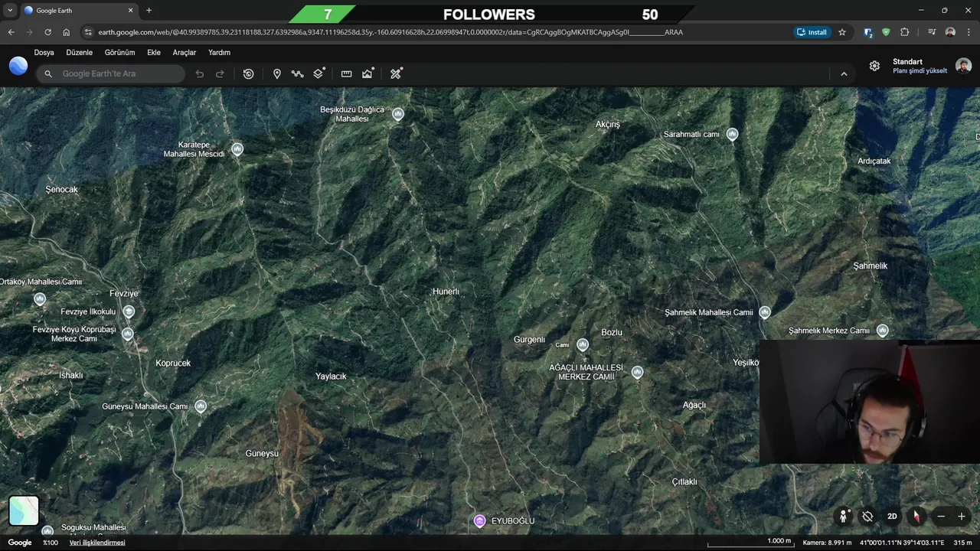The width and height of the screenshot is (980, 551).
Task: Open Beşikdüzü Dağlıca Mahallesi place marker
Action: coord(397,114)
